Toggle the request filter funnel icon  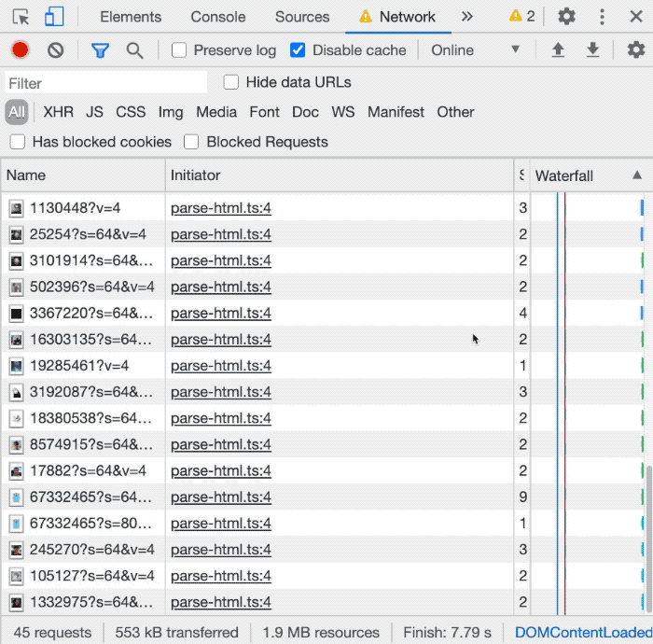point(100,50)
